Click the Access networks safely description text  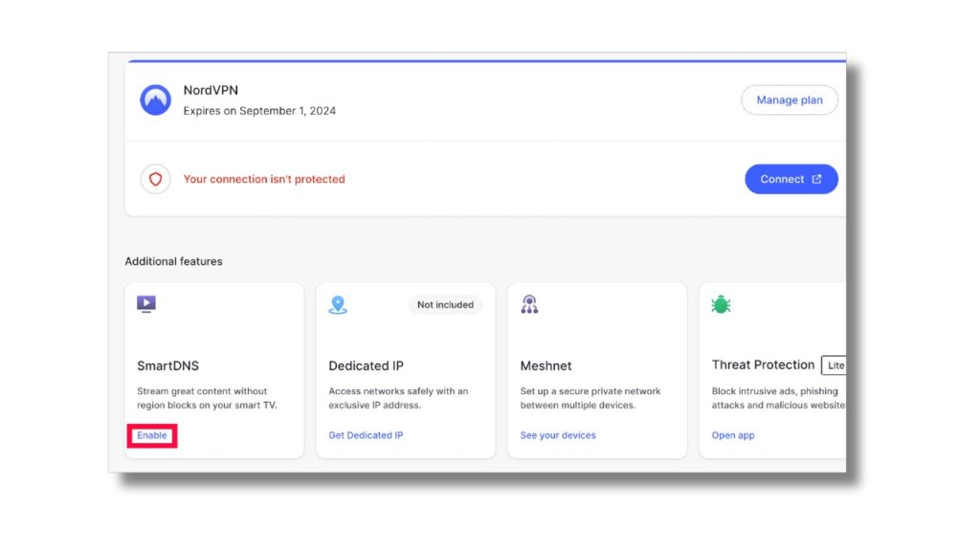(x=398, y=398)
